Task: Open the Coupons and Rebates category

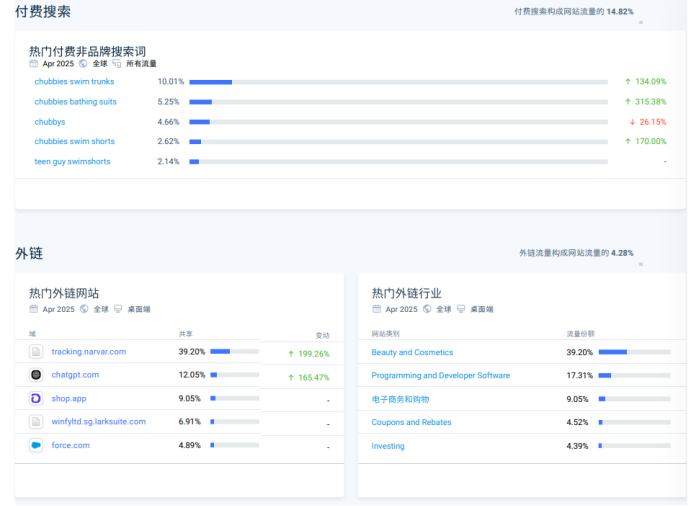Action: tap(411, 422)
